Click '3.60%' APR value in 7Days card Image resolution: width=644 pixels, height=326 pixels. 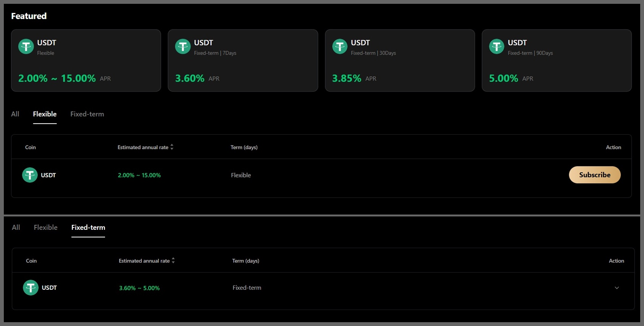[190, 78]
